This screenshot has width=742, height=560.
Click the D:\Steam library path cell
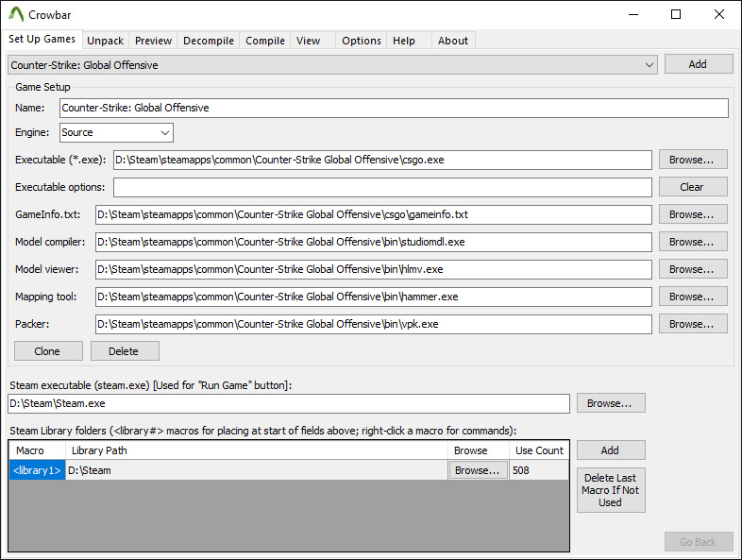(x=257, y=470)
